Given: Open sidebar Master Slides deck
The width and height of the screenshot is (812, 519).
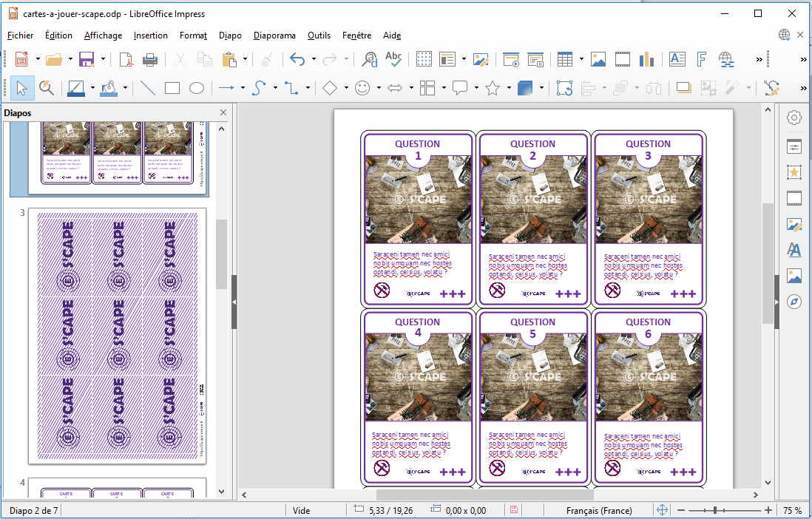Looking at the screenshot, I should tap(794, 224).
